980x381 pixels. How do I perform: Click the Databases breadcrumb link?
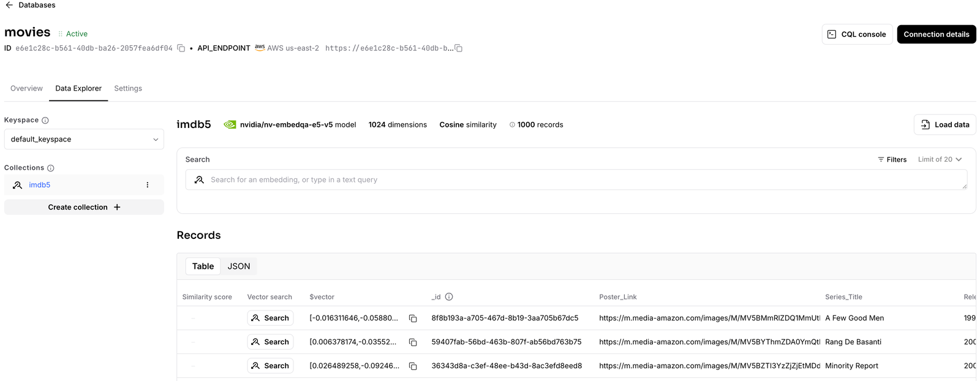point(37,5)
